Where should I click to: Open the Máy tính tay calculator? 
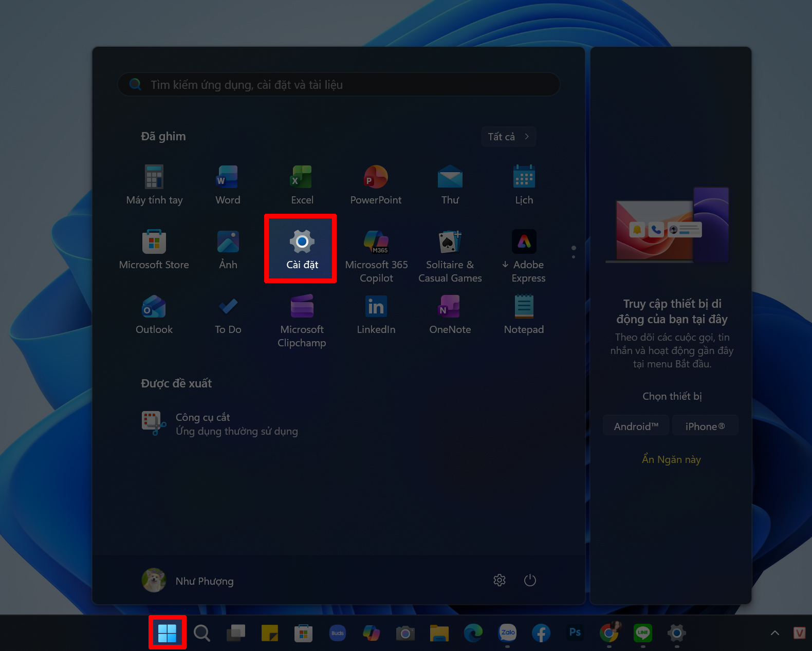[154, 184]
